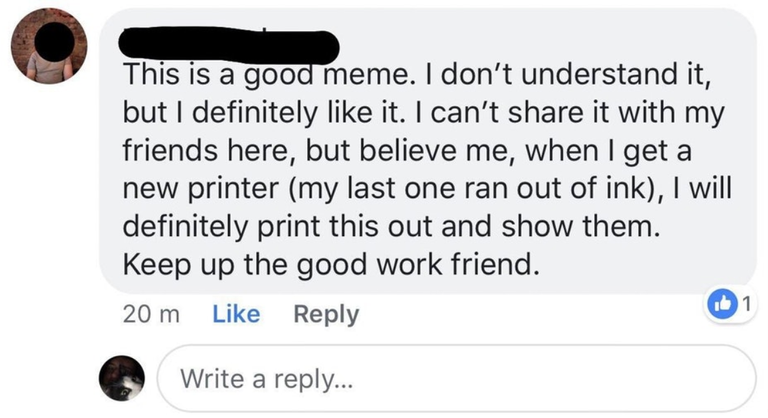Like the comment about the meme
The height and width of the screenshot is (418, 768).
pos(236,314)
